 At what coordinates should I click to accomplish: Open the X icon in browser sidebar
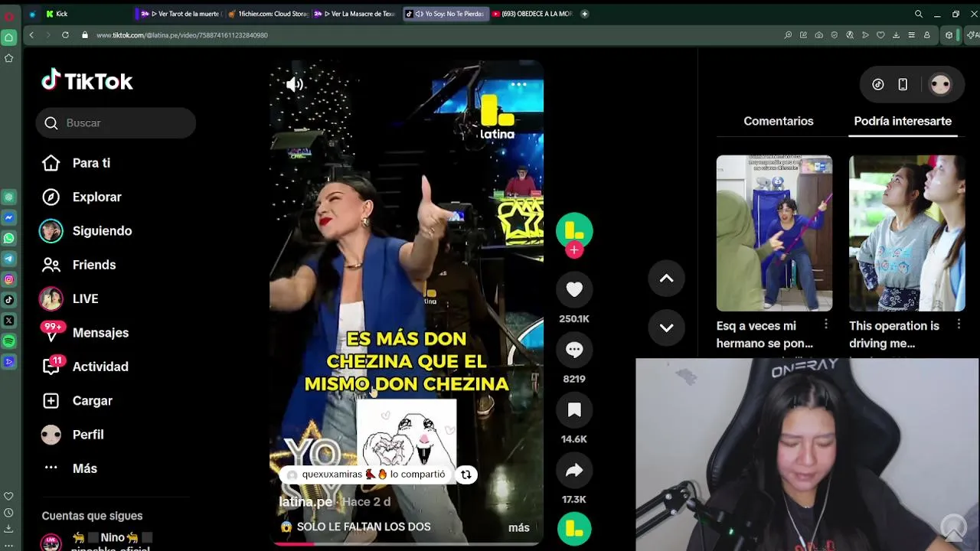[9, 320]
